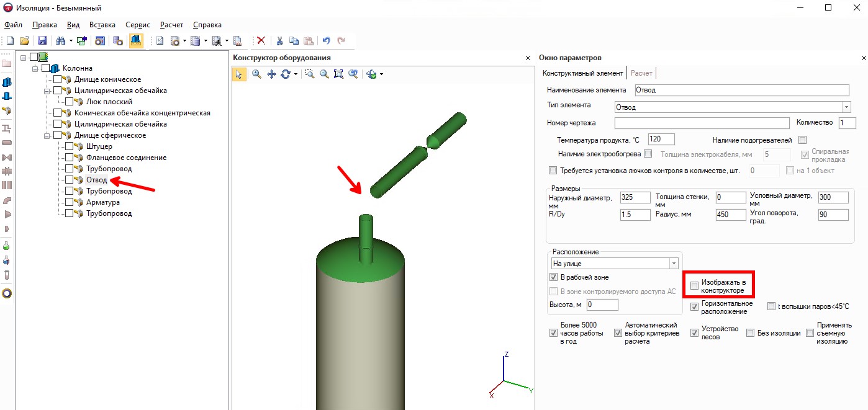Click the undo arrow icon

[x=327, y=41]
